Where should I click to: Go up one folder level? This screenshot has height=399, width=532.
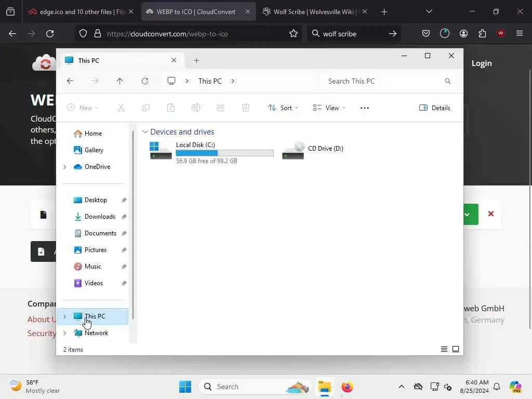click(120, 81)
